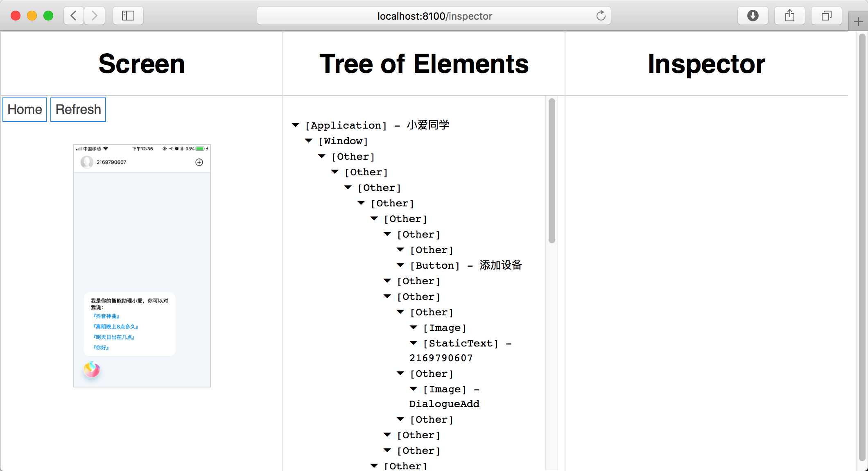Open a new tab with plus icon
This screenshot has height=471, width=868.
point(859,22)
